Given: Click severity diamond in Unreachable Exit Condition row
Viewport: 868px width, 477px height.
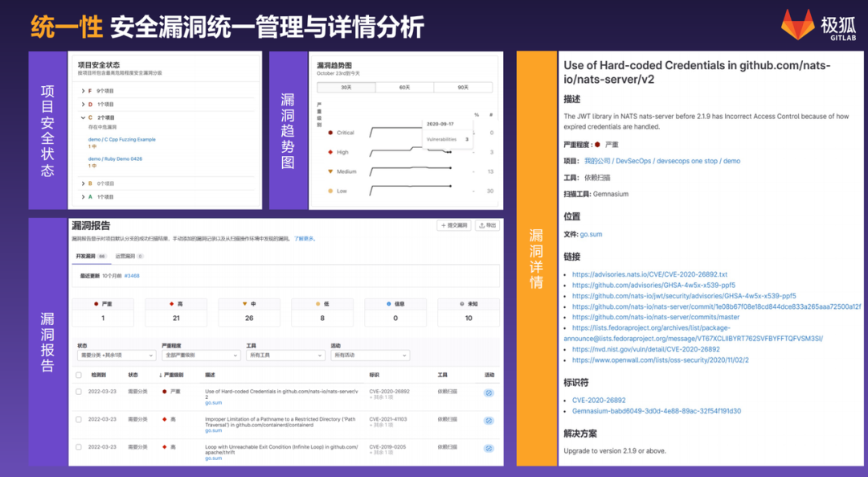Looking at the screenshot, I should pos(165,446).
